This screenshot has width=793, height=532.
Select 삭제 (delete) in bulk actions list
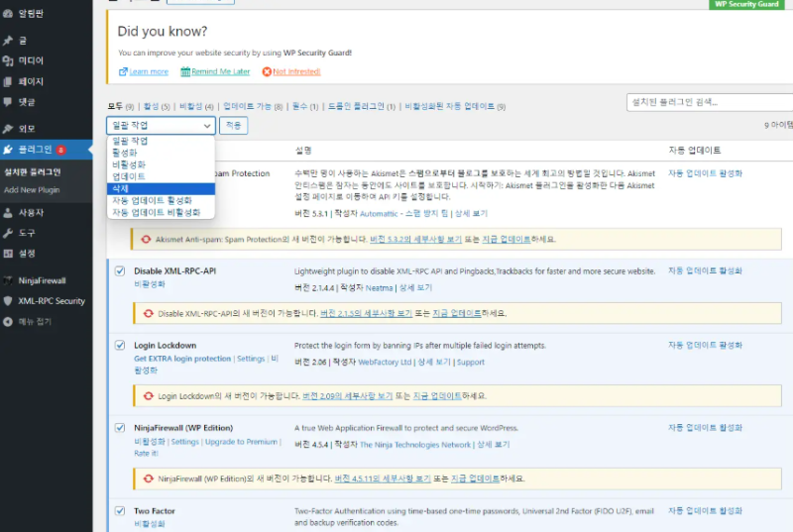161,188
